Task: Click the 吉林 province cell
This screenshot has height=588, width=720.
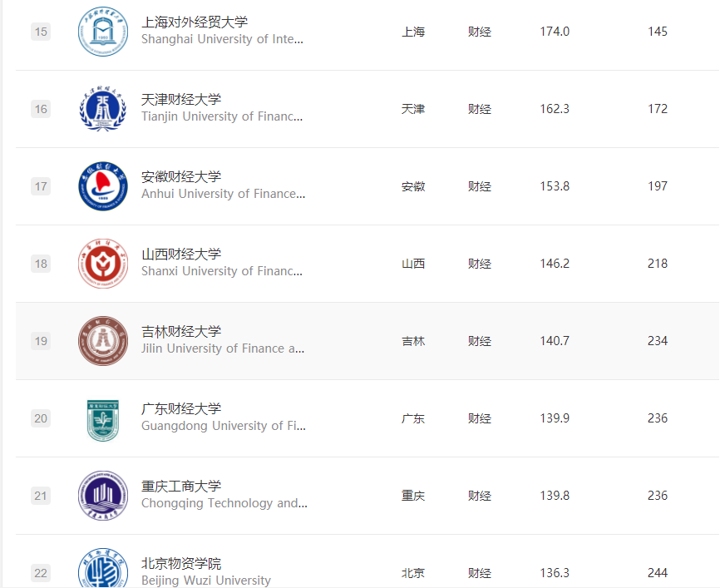Action: pyautogui.click(x=413, y=341)
